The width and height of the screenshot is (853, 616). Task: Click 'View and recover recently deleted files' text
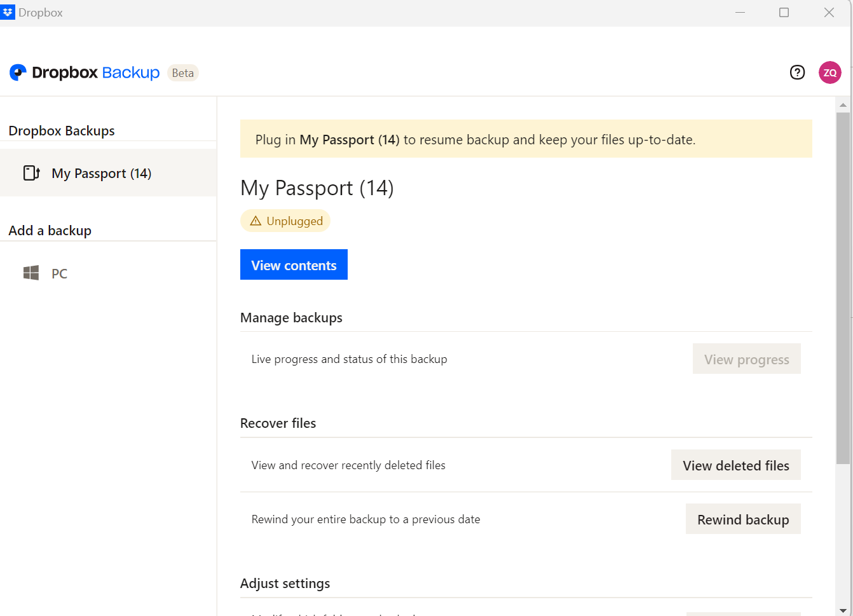tap(348, 465)
